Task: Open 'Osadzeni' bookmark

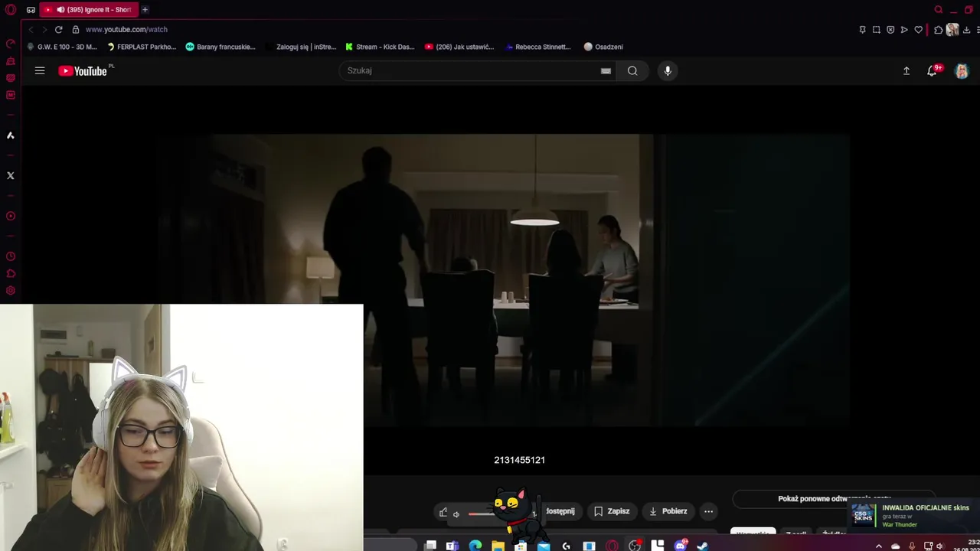Action: pos(603,47)
